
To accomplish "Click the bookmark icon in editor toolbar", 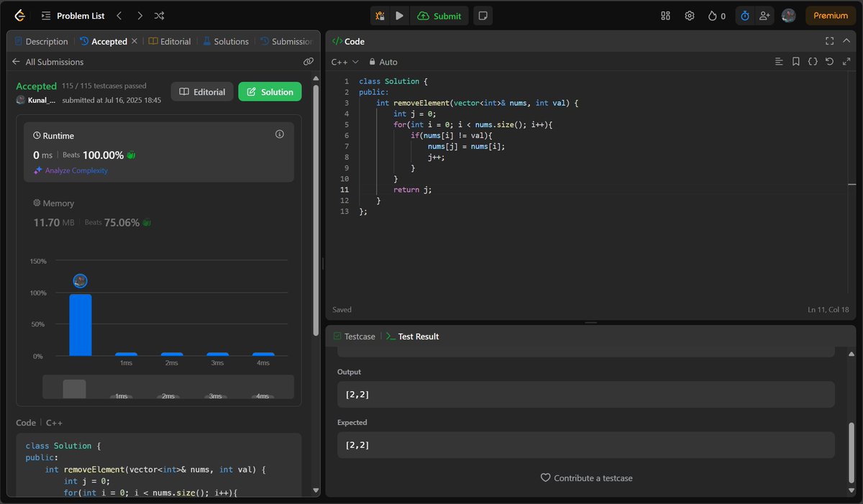I will click(x=796, y=62).
